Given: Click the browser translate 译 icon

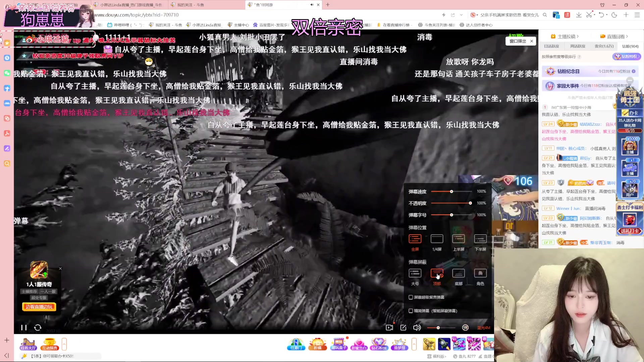Looking at the screenshot, I should coord(567,15).
